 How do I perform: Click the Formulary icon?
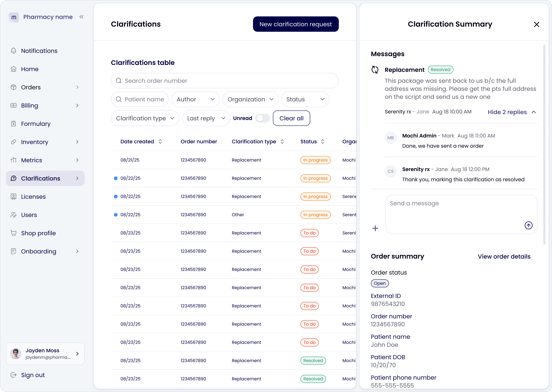[x=14, y=124]
